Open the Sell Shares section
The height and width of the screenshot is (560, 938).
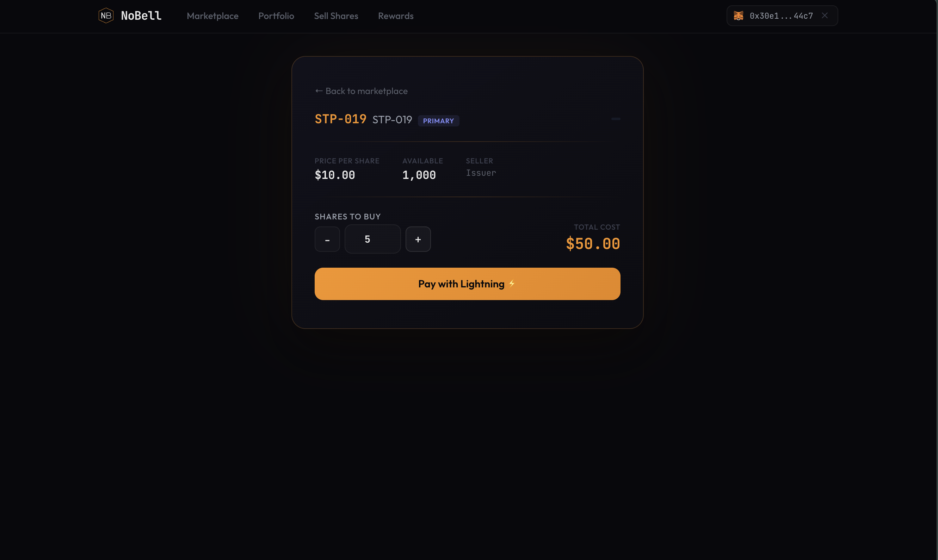(x=336, y=16)
